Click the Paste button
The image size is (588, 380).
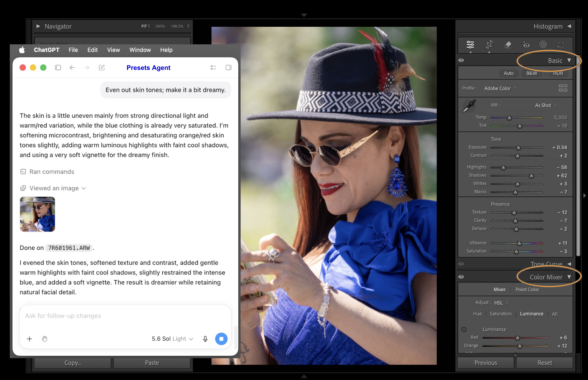coord(152,363)
